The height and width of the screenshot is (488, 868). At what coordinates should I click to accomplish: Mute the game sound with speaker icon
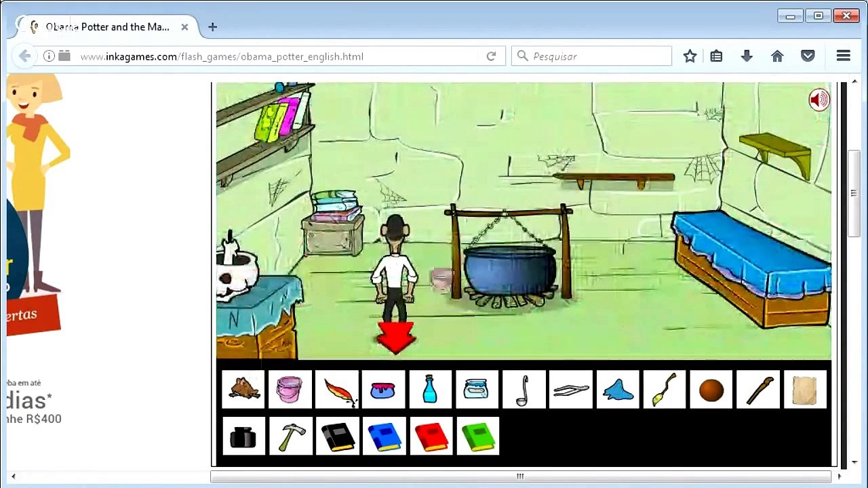[818, 100]
